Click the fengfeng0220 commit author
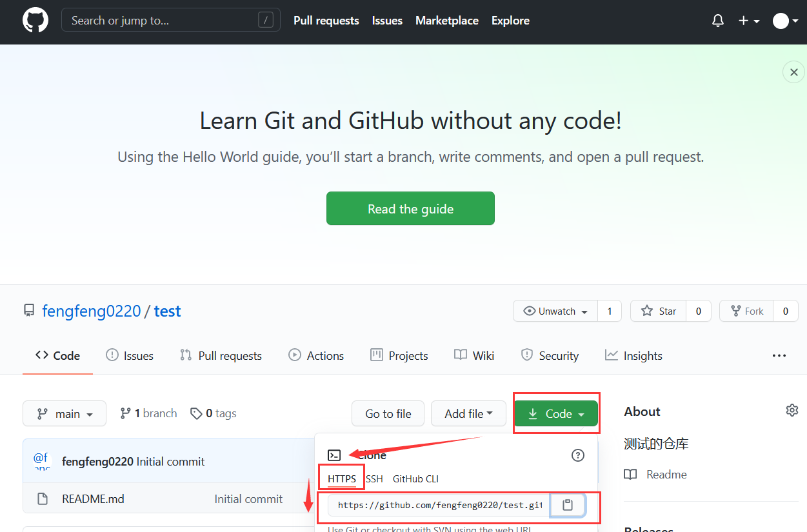The width and height of the screenshot is (807, 532). click(x=97, y=461)
